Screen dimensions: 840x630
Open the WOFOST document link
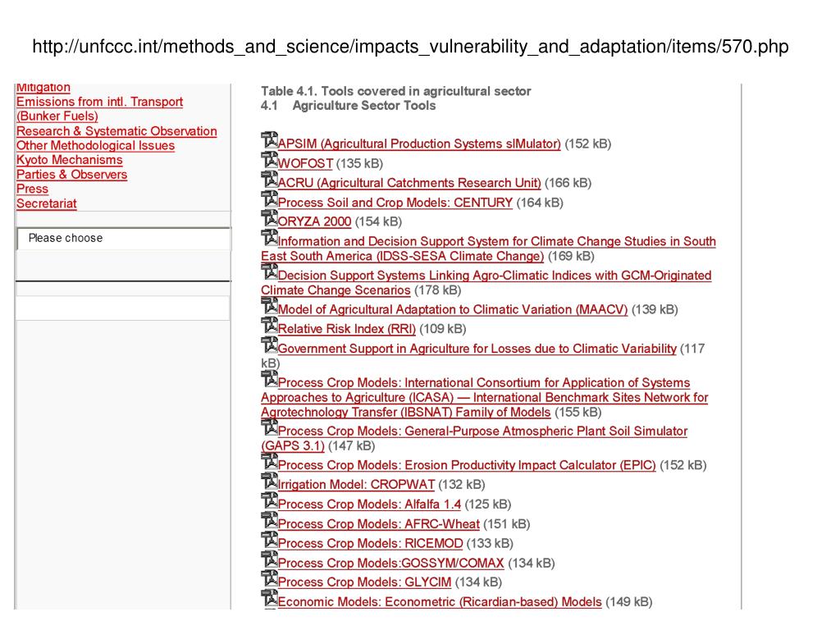pos(305,163)
